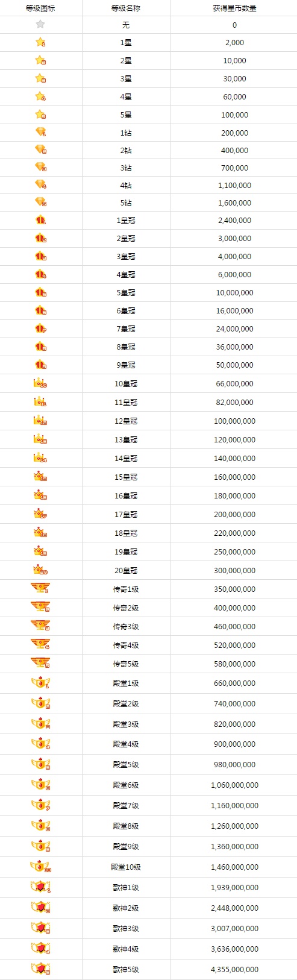Image resolution: width=297 pixels, height=980 pixels.
Task: Click the gray star icon for no level
Action: pos(40,25)
